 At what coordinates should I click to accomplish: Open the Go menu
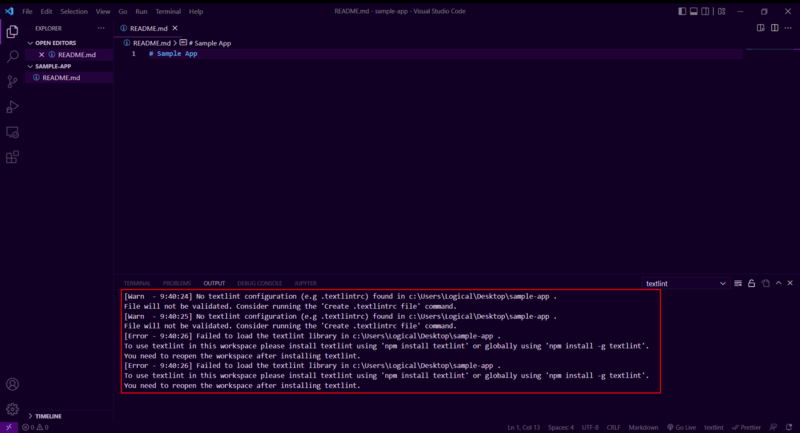[x=122, y=11]
